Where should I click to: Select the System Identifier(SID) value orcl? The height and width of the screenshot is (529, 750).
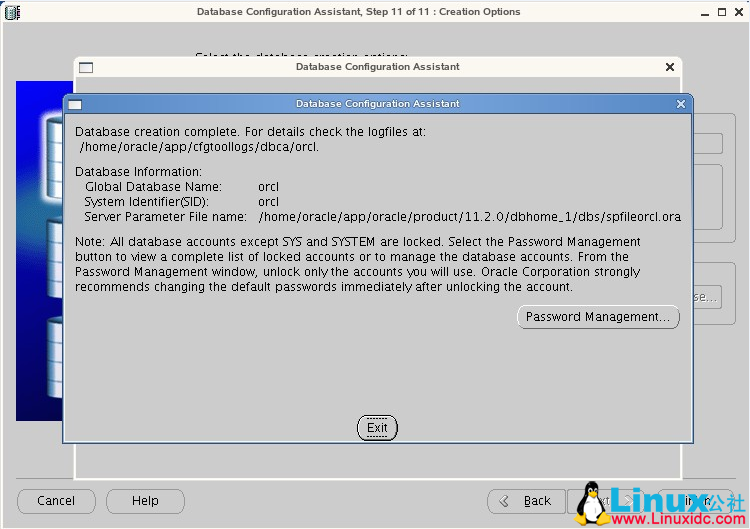[268, 201]
